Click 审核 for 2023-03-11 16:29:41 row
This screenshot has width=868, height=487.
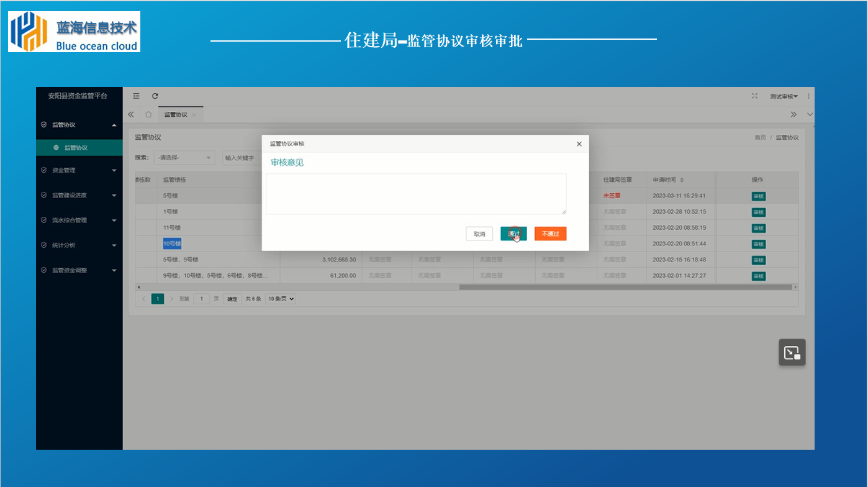pos(758,196)
